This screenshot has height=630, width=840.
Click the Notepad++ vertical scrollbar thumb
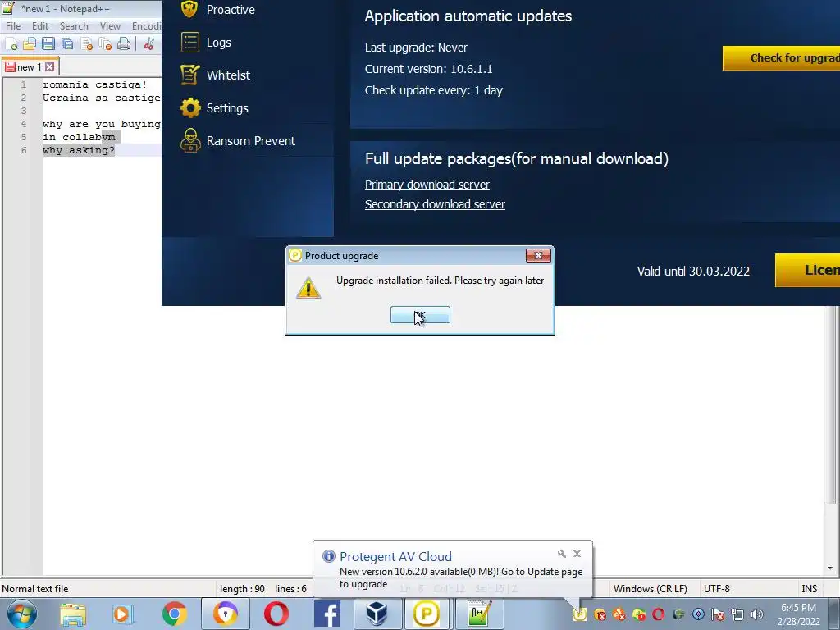[x=830, y=404]
